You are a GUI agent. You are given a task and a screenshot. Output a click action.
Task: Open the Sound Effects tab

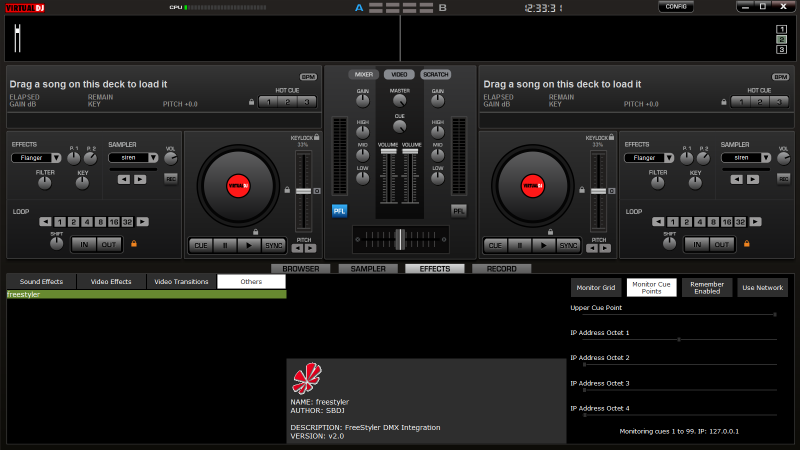click(41, 282)
